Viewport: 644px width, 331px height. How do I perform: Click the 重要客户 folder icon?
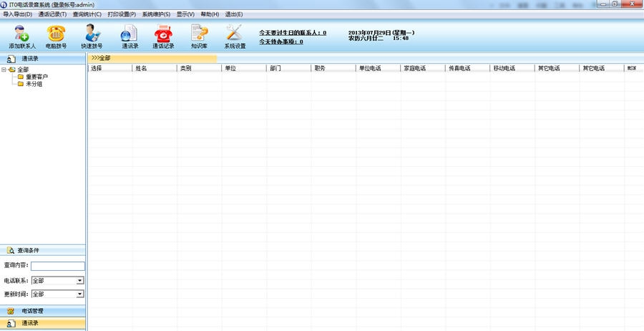(x=21, y=77)
